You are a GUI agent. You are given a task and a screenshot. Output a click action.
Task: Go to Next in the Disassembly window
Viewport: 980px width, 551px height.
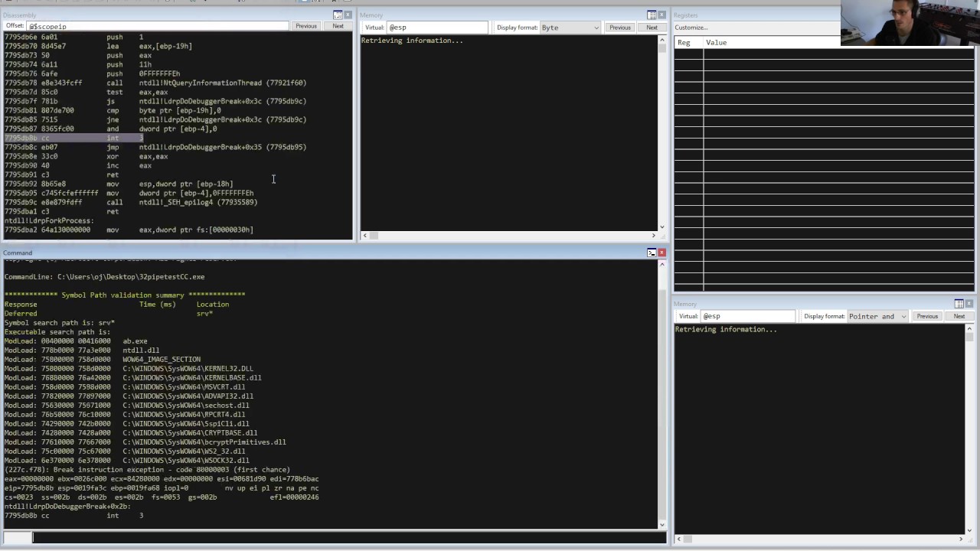coord(338,26)
